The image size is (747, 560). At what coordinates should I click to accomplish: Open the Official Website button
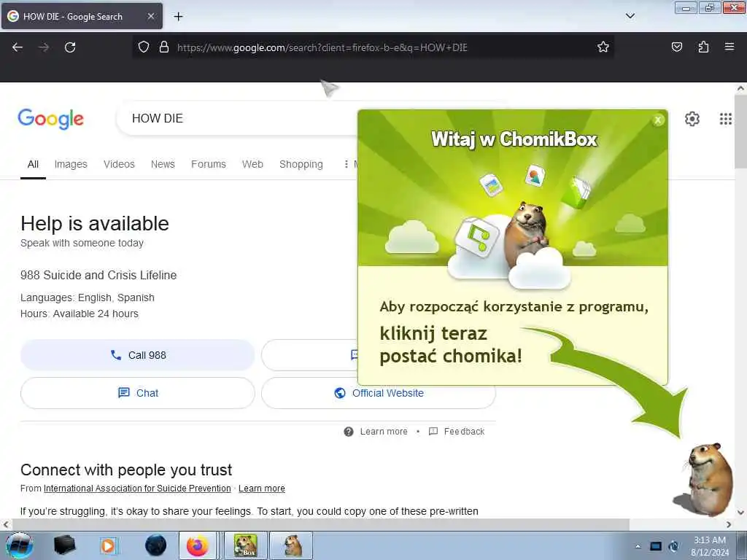pos(379,393)
